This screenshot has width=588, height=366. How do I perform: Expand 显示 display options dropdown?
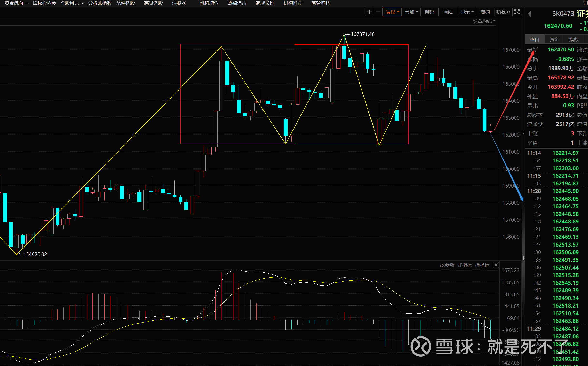coord(467,12)
